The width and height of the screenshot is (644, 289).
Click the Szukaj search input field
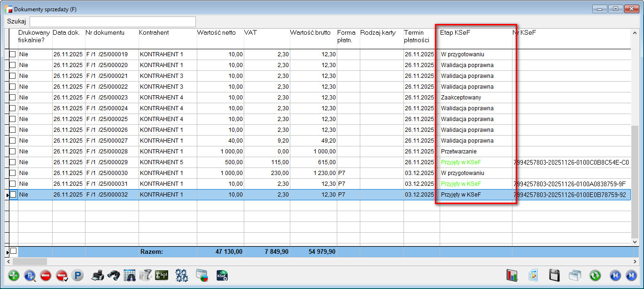(x=113, y=22)
